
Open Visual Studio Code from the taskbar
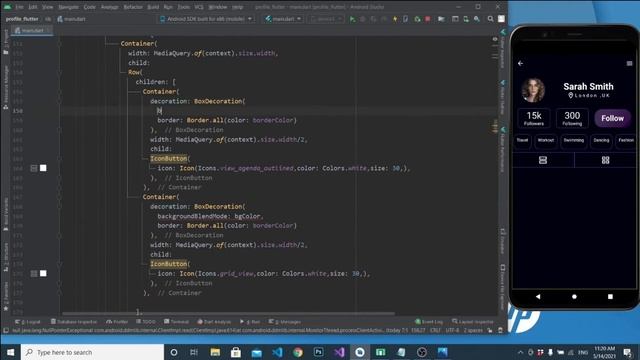coord(277,352)
